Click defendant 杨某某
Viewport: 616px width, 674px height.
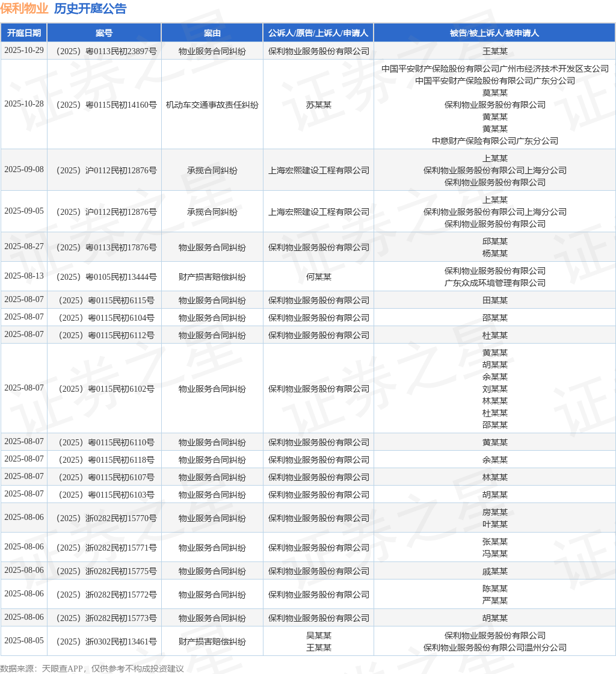(495, 253)
